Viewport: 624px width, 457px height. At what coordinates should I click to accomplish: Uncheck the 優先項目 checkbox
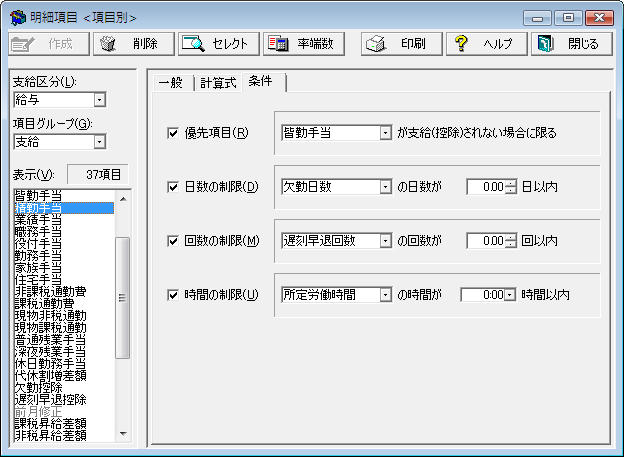[x=173, y=133]
